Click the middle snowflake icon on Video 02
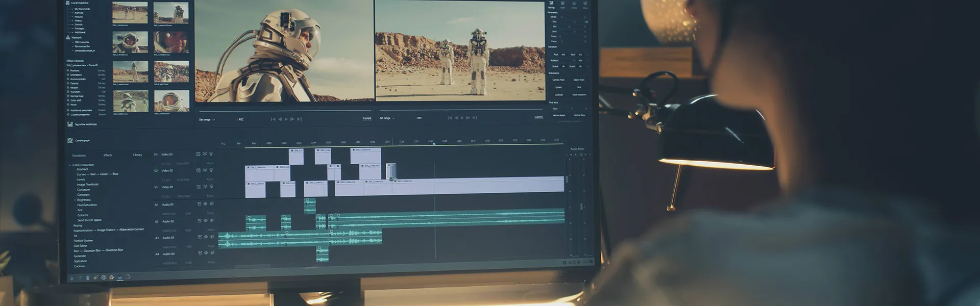Screen dimensions: 980x306 [205, 170]
